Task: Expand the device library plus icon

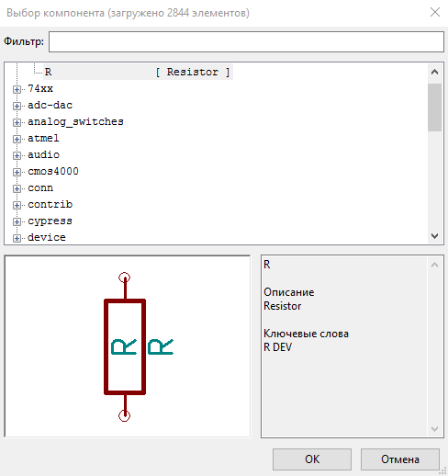Action: [x=17, y=238]
